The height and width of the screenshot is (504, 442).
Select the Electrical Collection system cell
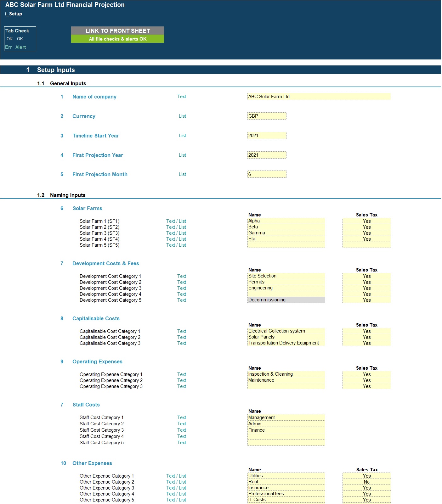coord(286,331)
